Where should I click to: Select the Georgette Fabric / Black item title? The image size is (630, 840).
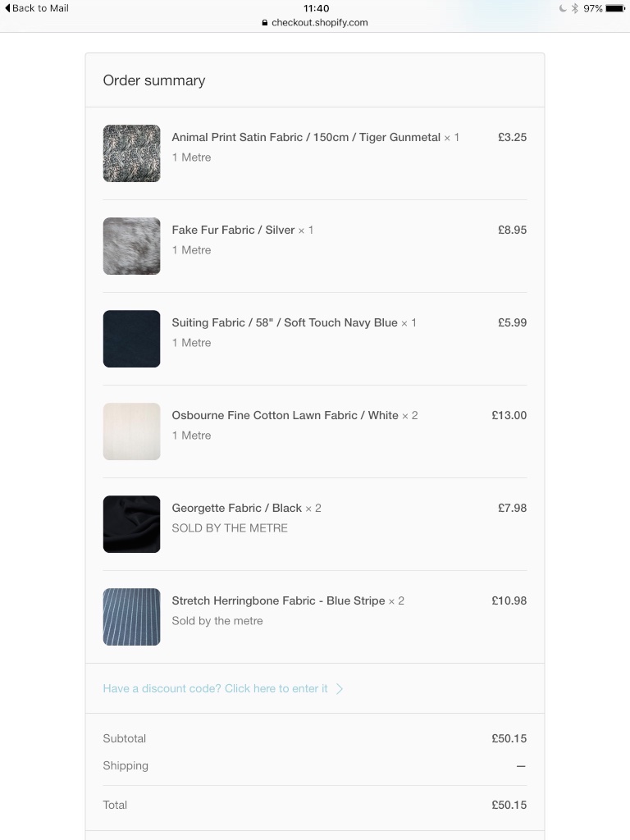tap(237, 508)
